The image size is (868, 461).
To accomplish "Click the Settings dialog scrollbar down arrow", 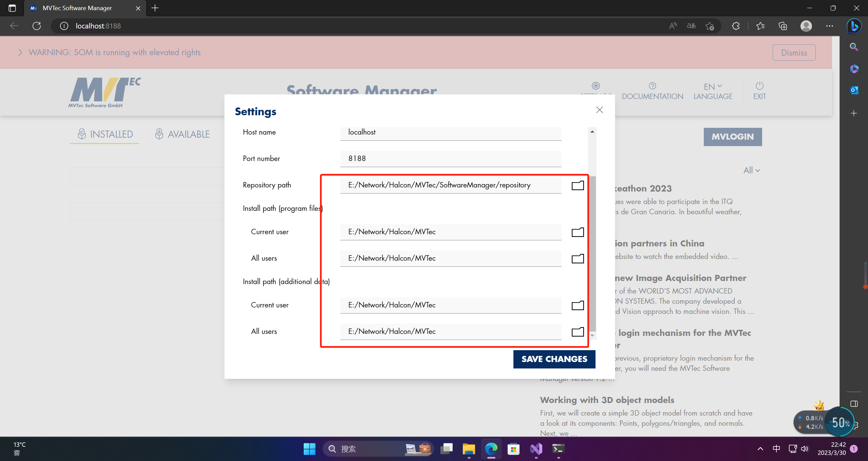I will click(x=592, y=336).
